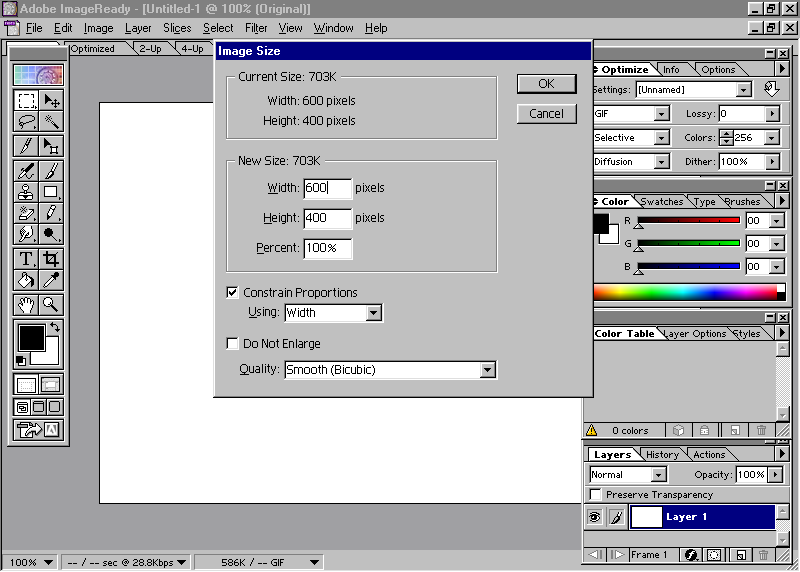The image size is (800, 572).
Task: Open the Color Table panel flyout arrow
Action: (x=782, y=333)
